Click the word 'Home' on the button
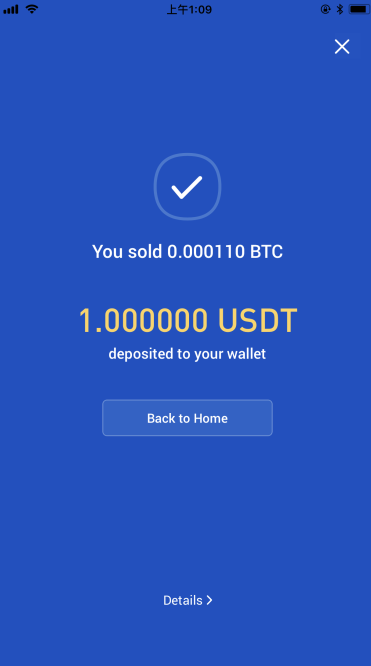The height and width of the screenshot is (666, 371). coord(210,418)
